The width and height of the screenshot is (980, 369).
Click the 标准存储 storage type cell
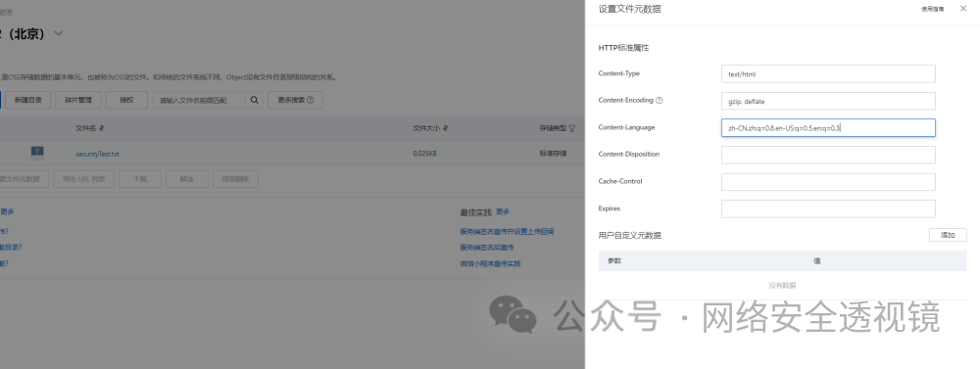coord(553,154)
